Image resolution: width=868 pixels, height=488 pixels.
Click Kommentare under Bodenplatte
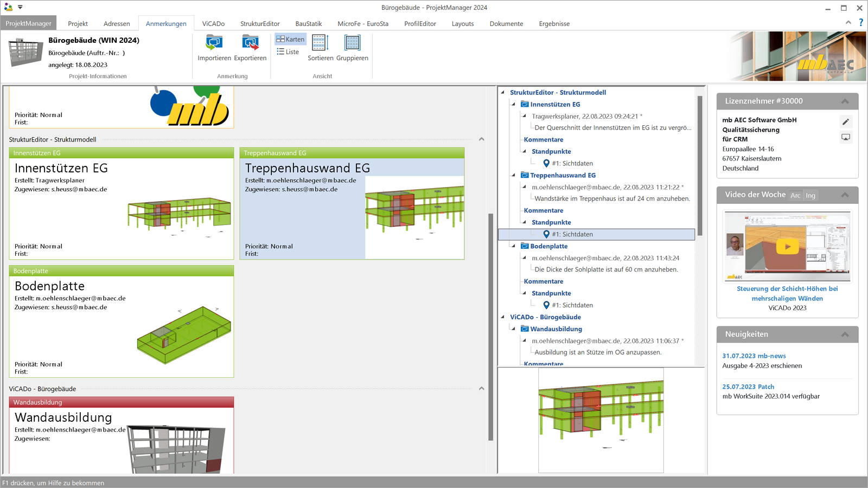tap(544, 281)
